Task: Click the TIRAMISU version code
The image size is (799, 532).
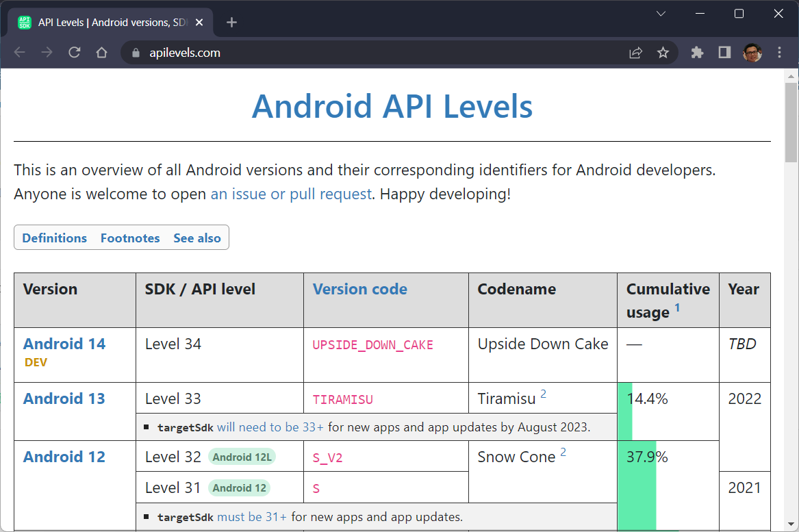Action: click(x=342, y=399)
